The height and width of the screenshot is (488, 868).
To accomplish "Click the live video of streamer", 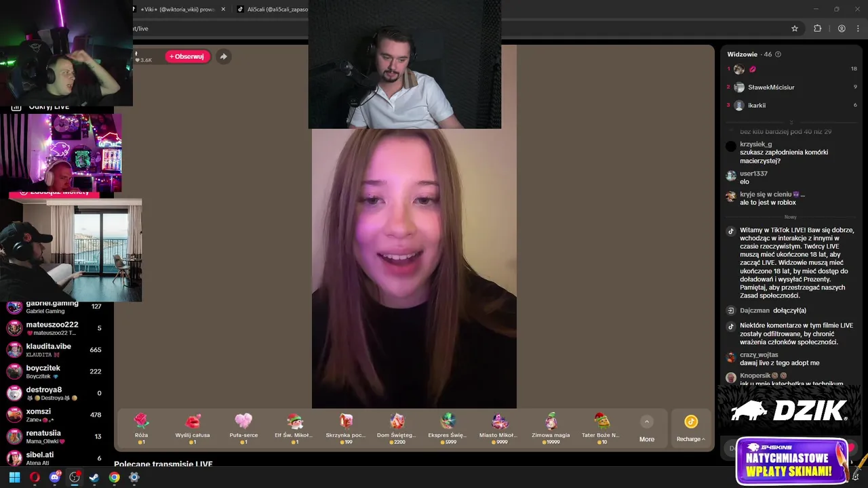I will (414, 268).
